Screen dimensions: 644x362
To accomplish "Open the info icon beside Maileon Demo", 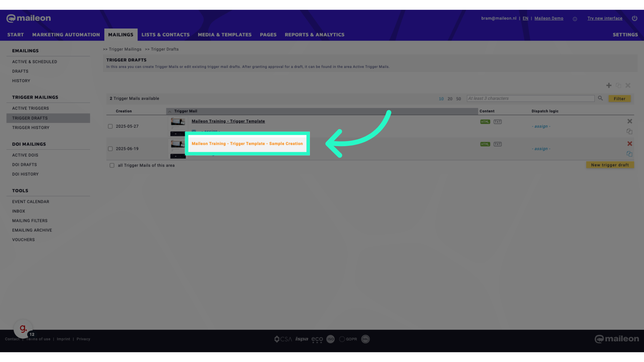I will 575,19.
